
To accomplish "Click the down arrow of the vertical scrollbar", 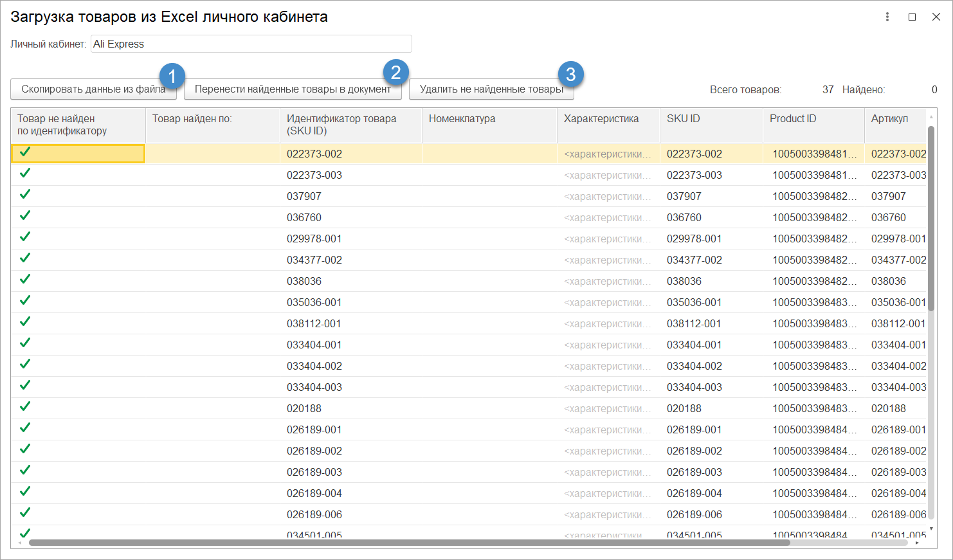I will [x=931, y=528].
